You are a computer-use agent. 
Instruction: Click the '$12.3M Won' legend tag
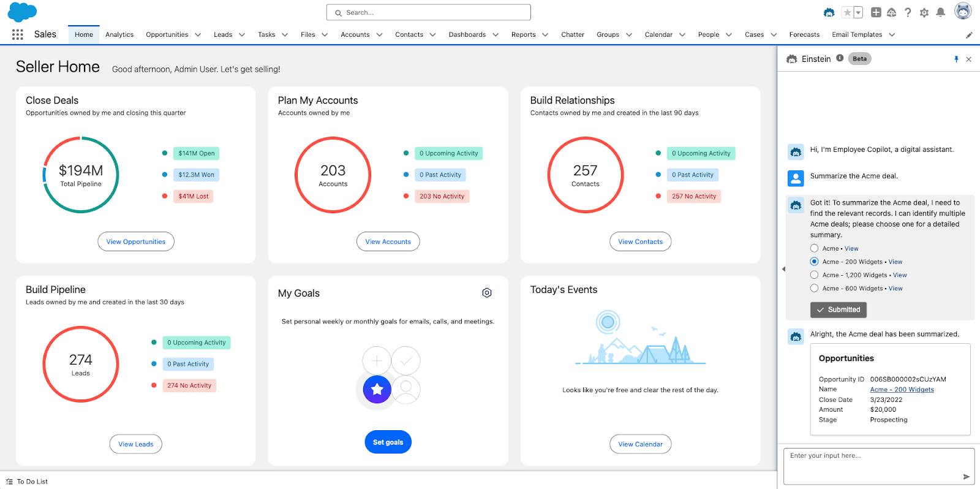click(197, 175)
